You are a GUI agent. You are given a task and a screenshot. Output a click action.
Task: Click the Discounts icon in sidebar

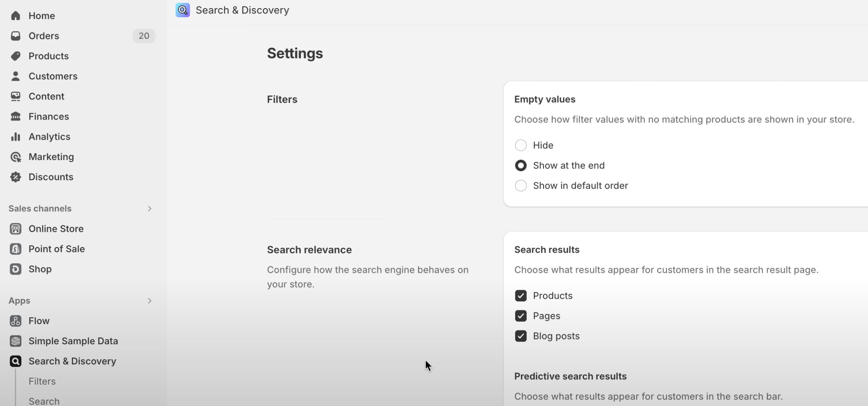coord(15,176)
